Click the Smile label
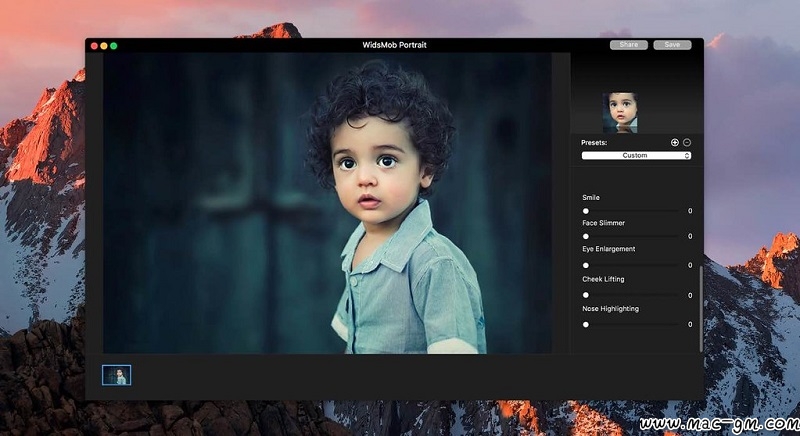The image size is (800, 436). [591, 197]
